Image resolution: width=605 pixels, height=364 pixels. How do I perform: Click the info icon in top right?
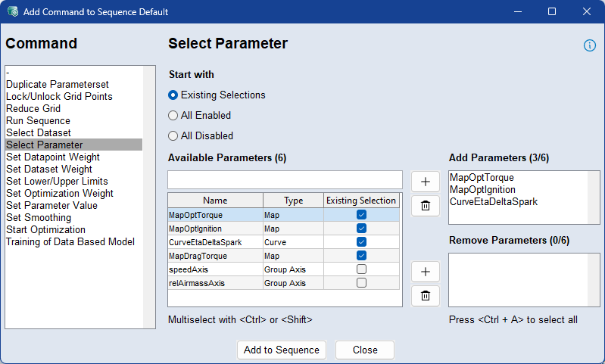[x=589, y=45]
